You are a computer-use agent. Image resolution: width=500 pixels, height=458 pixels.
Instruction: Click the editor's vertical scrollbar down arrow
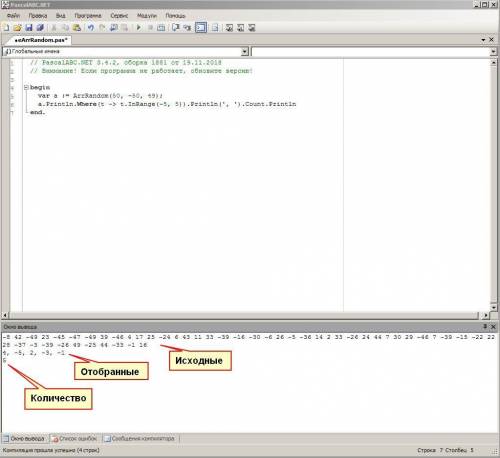(x=494, y=307)
